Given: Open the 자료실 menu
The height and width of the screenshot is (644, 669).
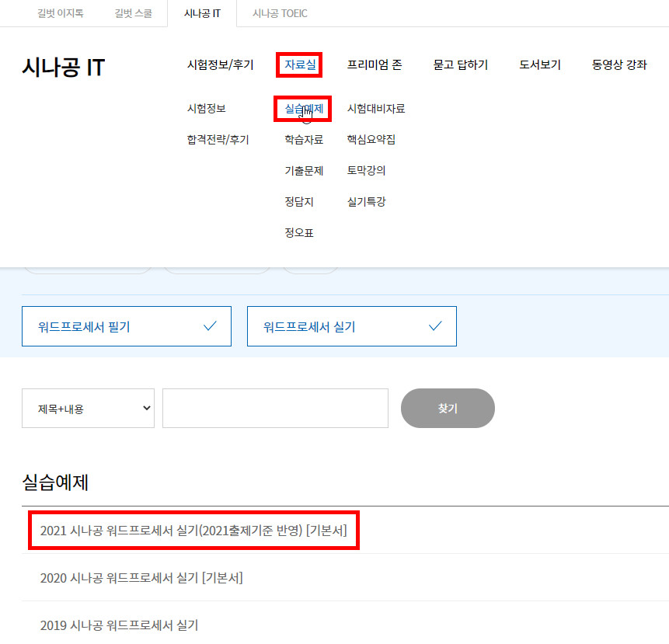Looking at the screenshot, I should coord(300,64).
